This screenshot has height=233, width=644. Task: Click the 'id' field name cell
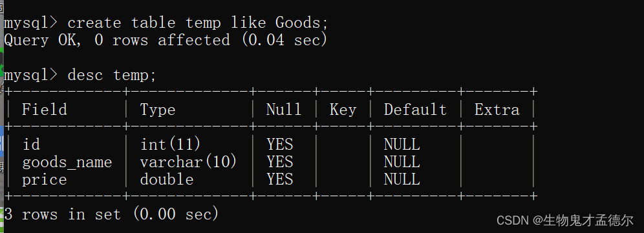[x=31, y=145]
